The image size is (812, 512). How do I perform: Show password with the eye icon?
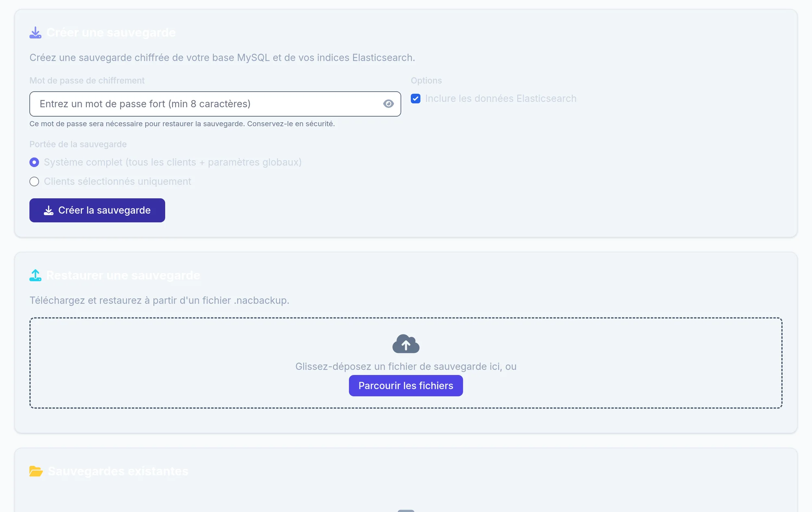click(x=389, y=104)
